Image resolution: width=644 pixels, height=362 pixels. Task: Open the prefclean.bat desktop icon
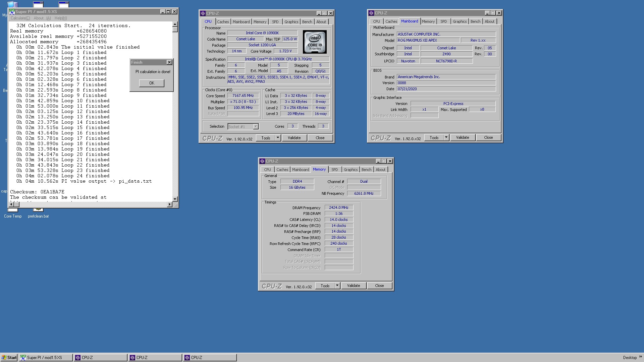[38, 213]
